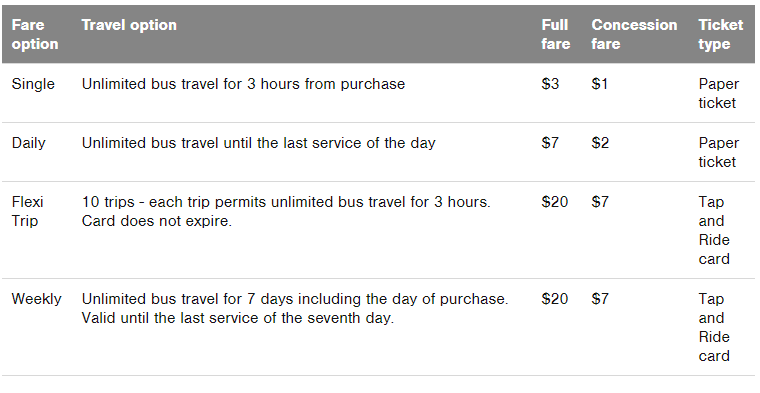Click the $20 full fare for Weekly
The image size is (760, 393).
[554, 299]
